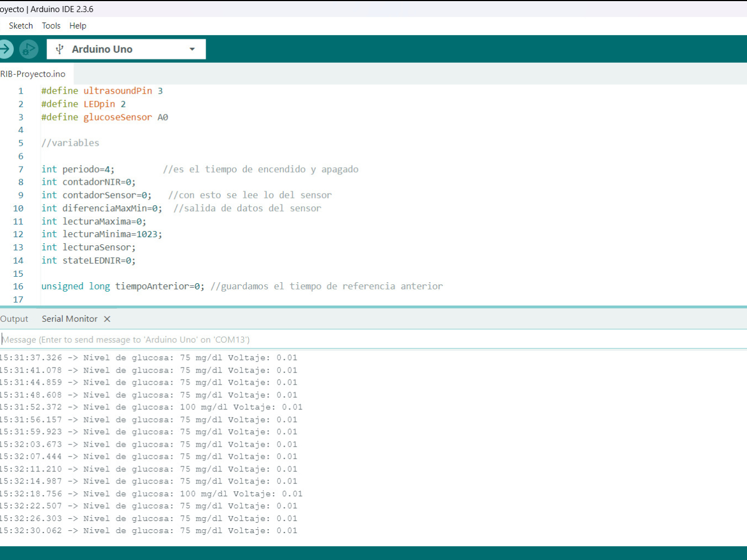Click line number 12 in the gutter
747x560 pixels.
coord(18,234)
